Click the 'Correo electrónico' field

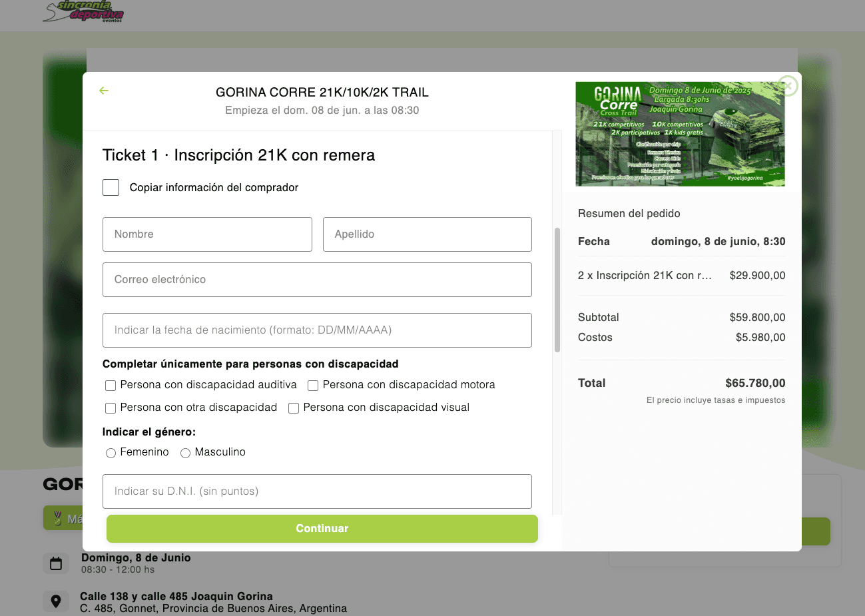click(x=317, y=280)
